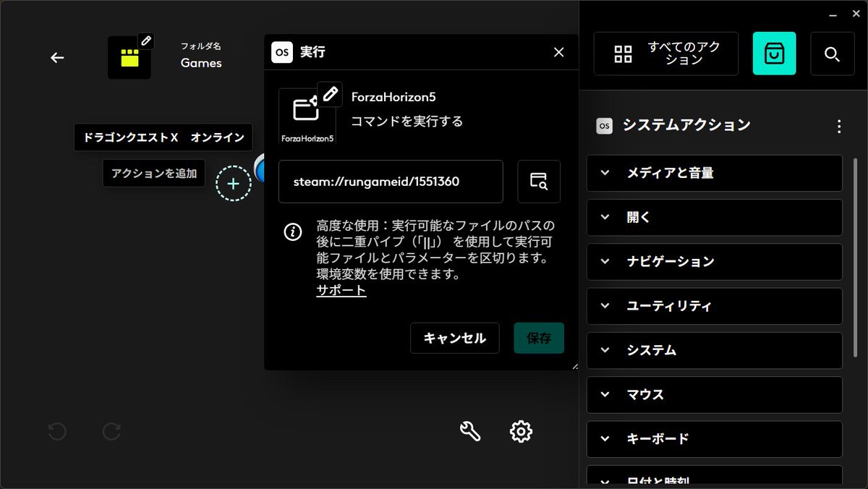This screenshot has height=489, width=868.
Task: Expand the メディアと音量 section
Action: [x=715, y=173]
